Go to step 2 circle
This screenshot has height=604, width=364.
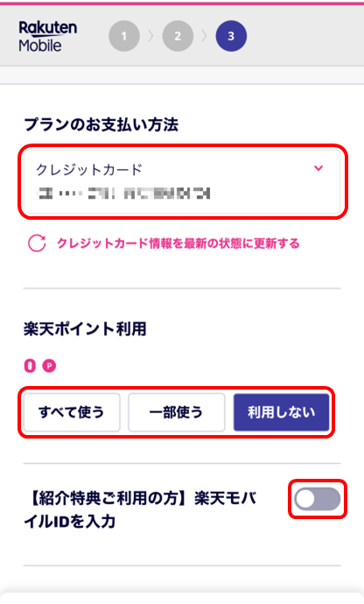[x=178, y=36]
